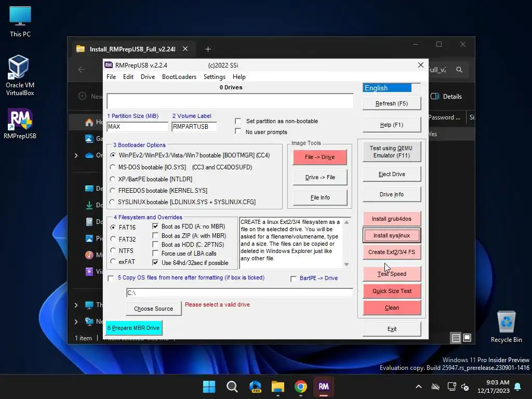The image size is (532, 399).
Task: Expand the Network node in Explorer sidebar
Action: [76, 322]
